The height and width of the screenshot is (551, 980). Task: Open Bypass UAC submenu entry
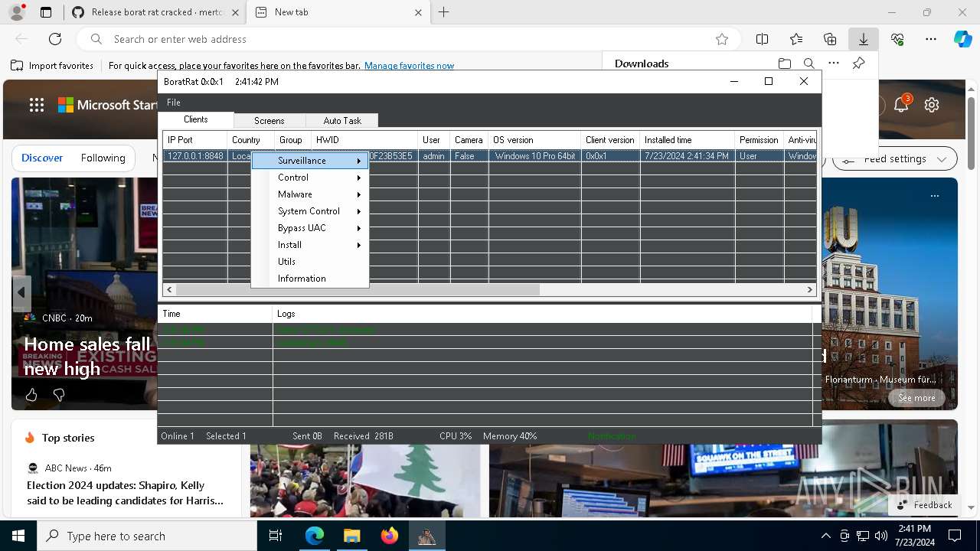(310, 228)
